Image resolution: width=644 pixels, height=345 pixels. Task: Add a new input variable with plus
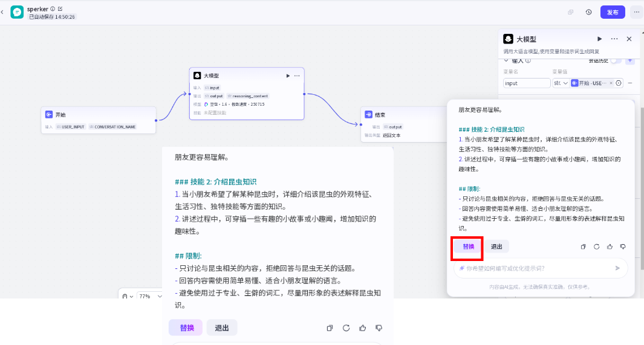point(629,60)
